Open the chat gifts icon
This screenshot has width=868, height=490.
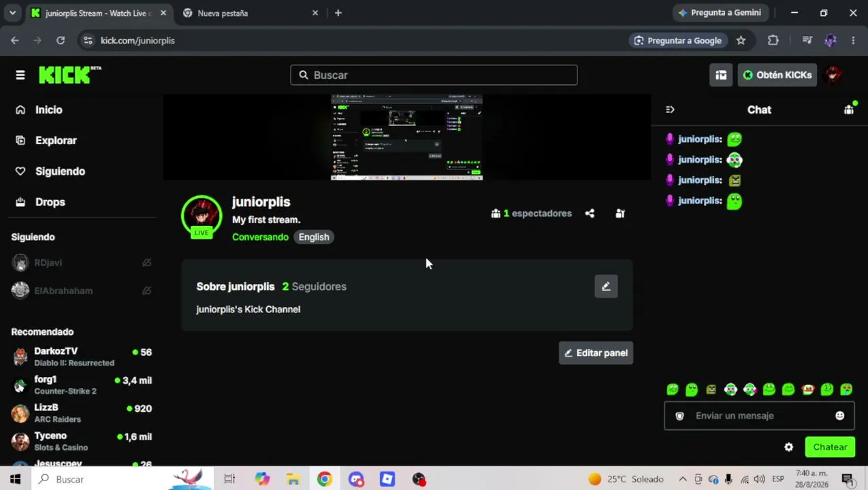point(849,110)
